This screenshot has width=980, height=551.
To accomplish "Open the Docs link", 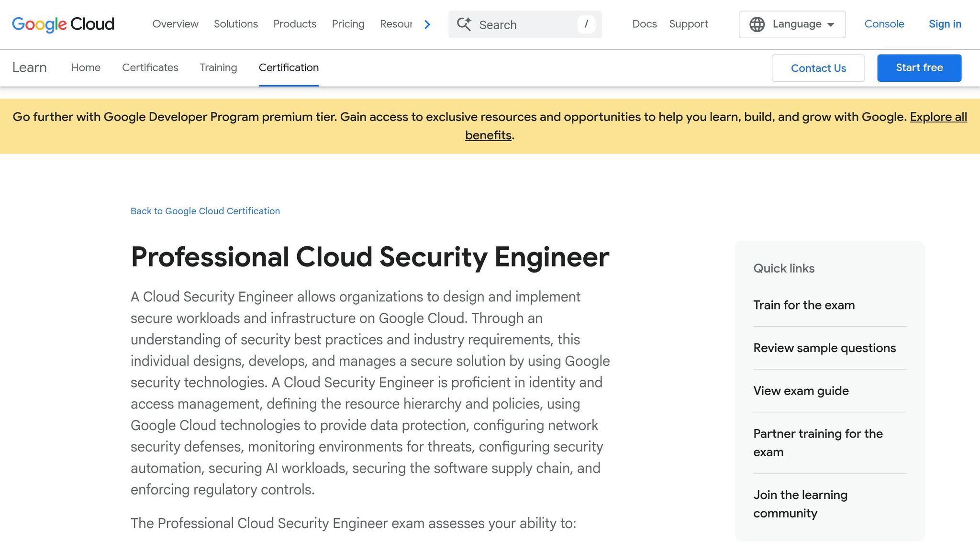I will 645,24.
